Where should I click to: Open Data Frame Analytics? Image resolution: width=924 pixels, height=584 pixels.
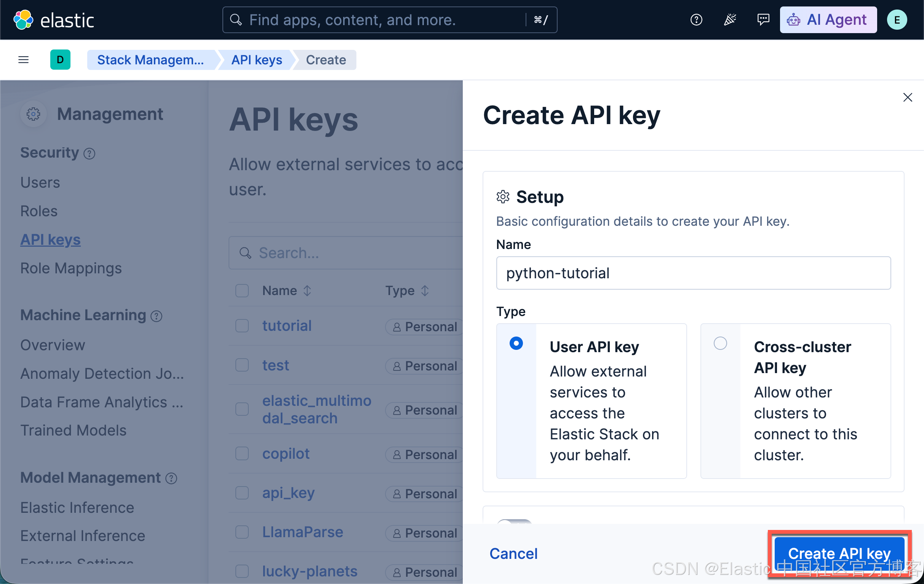tap(102, 402)
